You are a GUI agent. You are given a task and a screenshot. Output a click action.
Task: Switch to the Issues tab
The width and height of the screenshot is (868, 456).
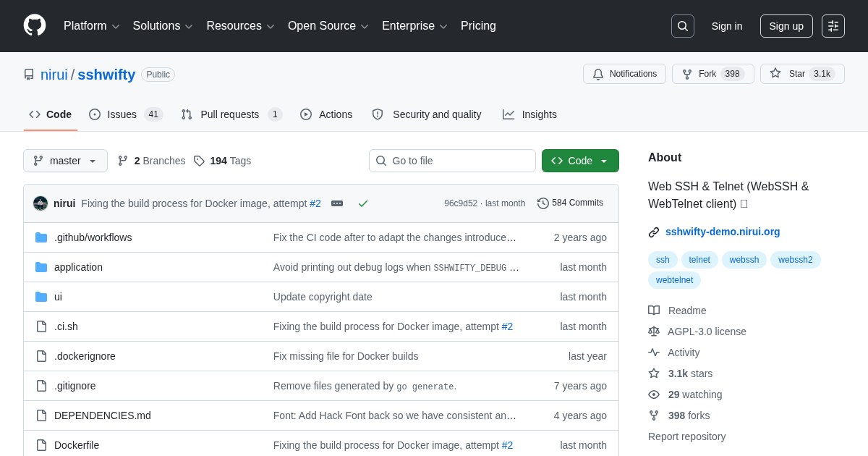[126, 114]
